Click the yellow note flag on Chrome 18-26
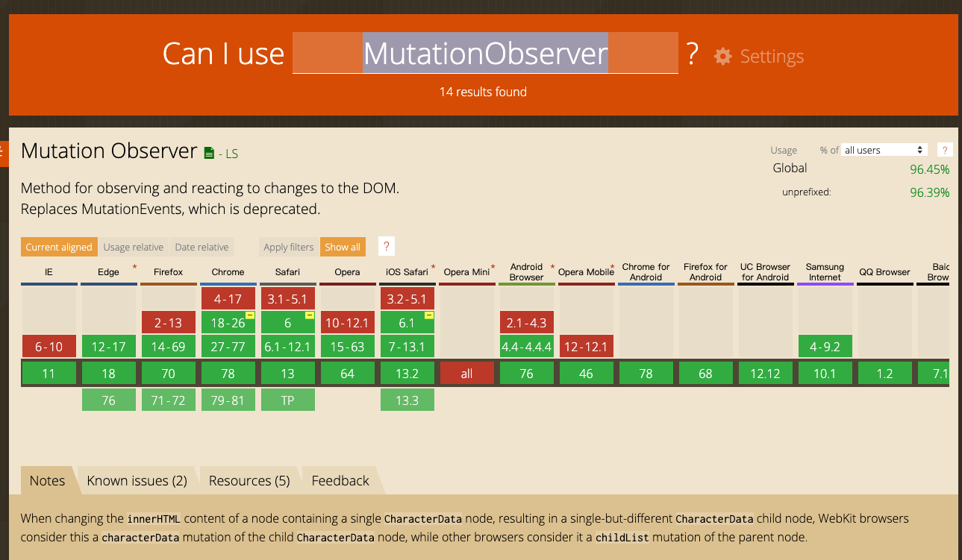The image size is (962, 560). (249, 315)
